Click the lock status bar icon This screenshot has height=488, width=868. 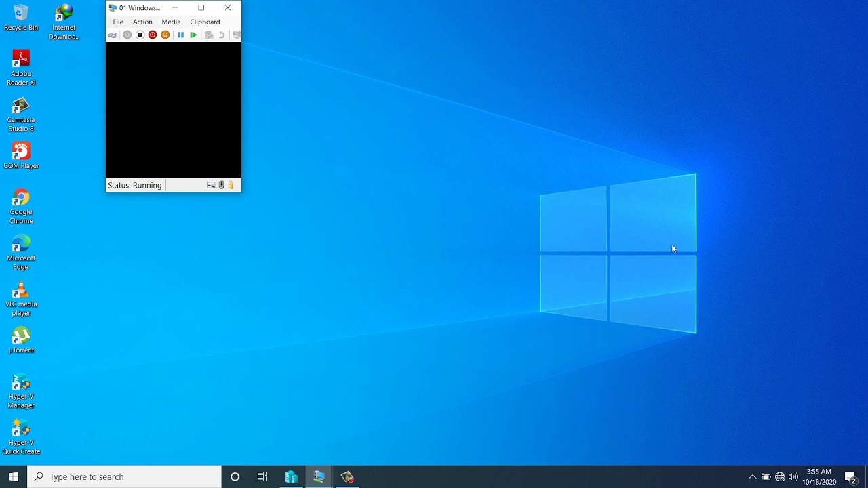[231, 185]
